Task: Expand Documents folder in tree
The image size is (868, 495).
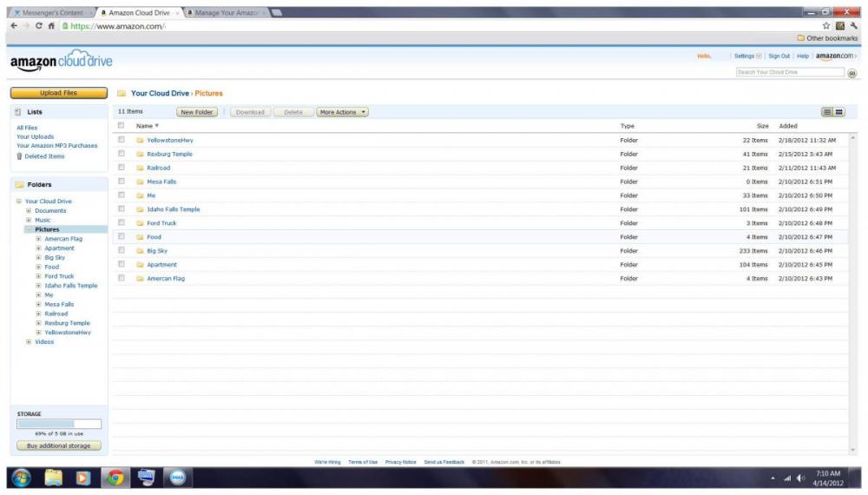Action: click(29, 211)
